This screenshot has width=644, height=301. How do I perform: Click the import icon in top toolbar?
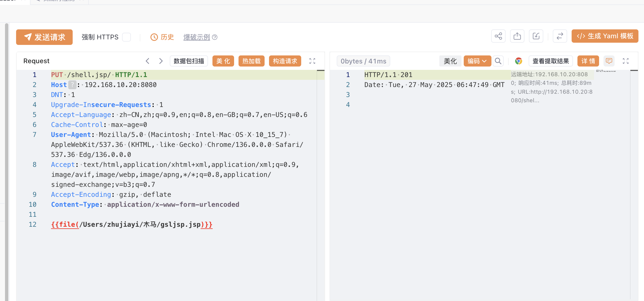pos(536,36)
